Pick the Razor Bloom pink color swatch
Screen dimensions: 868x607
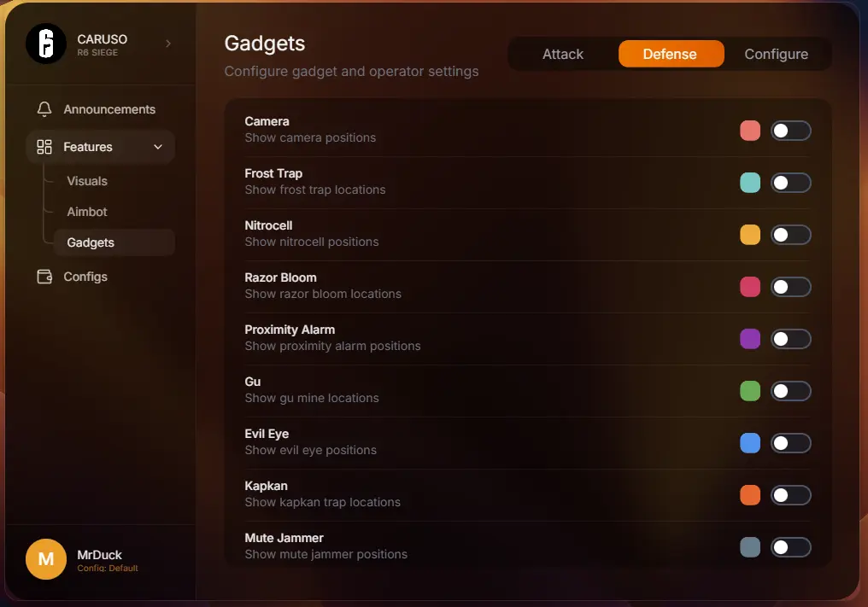(x=750, y=287)
